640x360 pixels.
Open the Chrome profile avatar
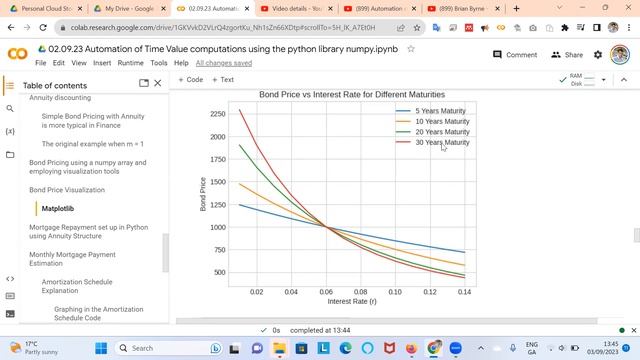[x=613, y=27]
